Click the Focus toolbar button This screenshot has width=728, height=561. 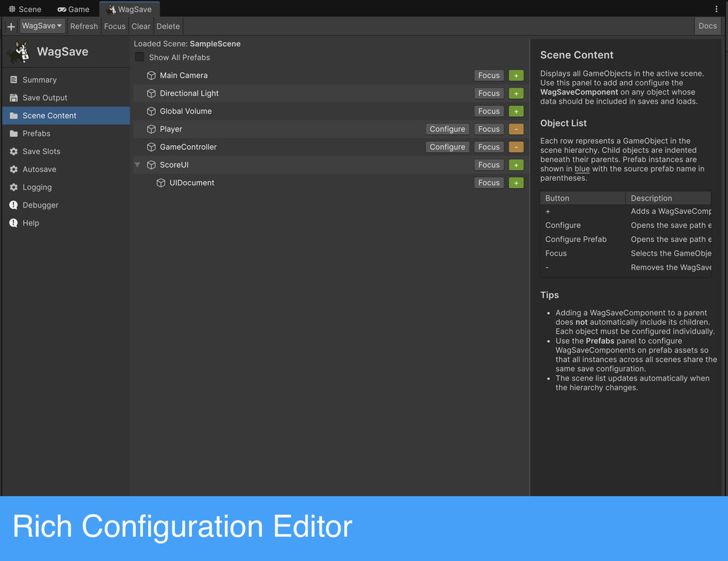point(115,27)
